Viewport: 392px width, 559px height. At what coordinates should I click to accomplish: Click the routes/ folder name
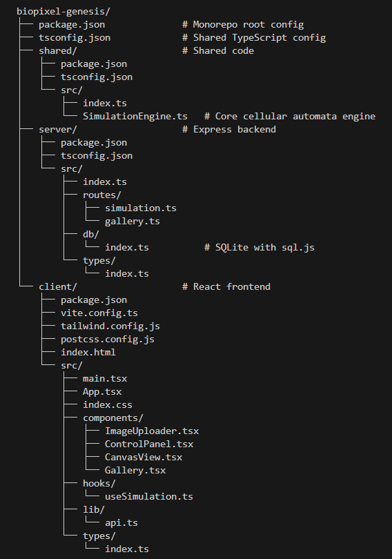(102, 195)
